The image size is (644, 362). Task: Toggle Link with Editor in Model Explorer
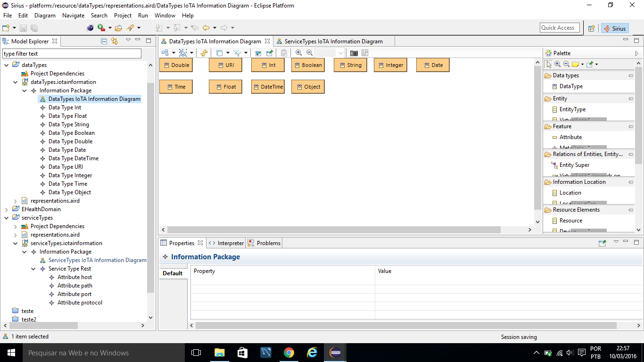(115, 41)
